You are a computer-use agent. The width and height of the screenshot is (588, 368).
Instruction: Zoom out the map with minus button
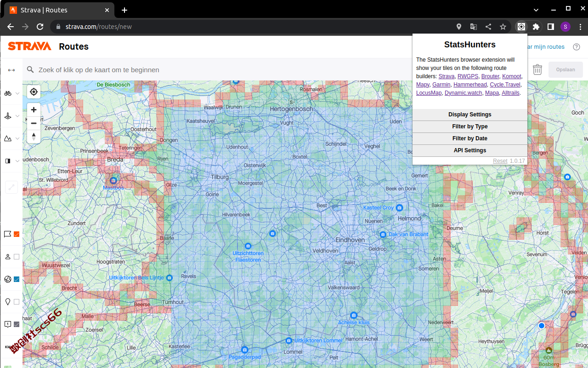[x=34, y=123]
